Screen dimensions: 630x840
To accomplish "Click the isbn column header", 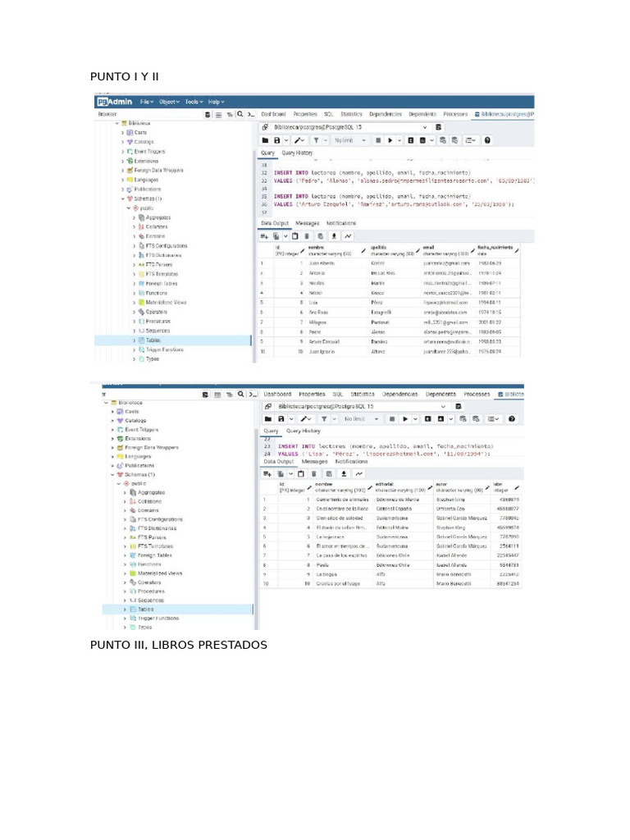I will (502, 486).
